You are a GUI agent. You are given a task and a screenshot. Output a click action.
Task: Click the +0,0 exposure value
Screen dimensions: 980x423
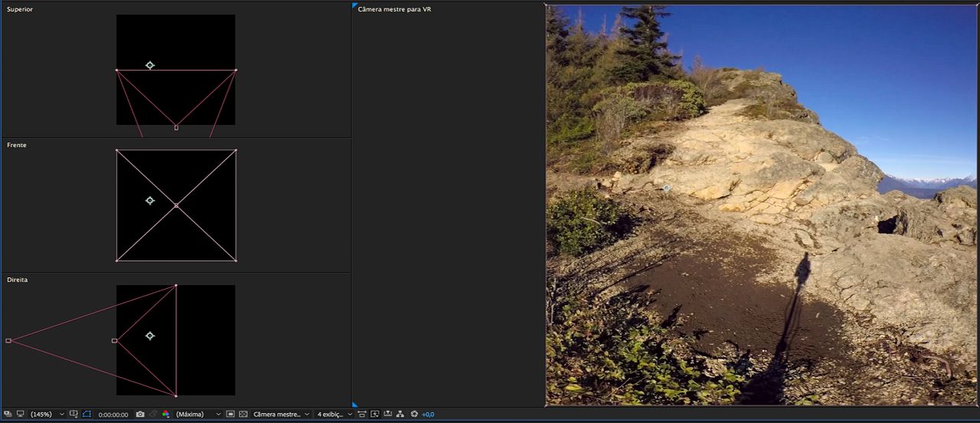tap(428, 415)
